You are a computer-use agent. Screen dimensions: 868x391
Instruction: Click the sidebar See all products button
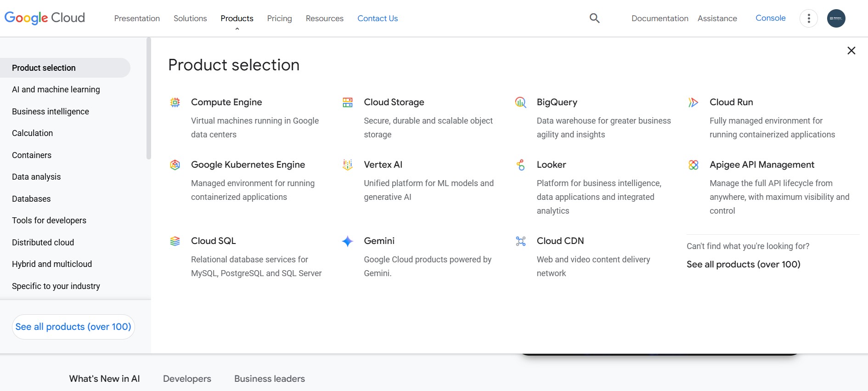pos(73,327)
